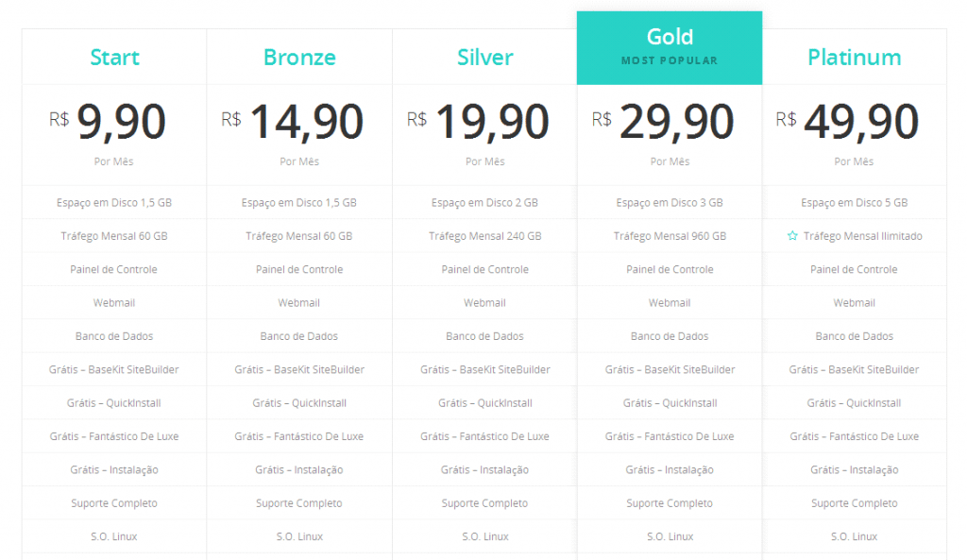Click the star icon beside Tráfego Mensal Ilimitado
Image resolution: width=967 pixels, height=560 pixels.
tap(792, 235)
